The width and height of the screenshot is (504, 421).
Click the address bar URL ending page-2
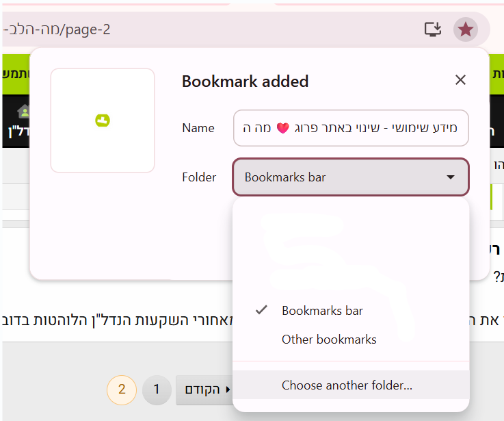[62, 29]
